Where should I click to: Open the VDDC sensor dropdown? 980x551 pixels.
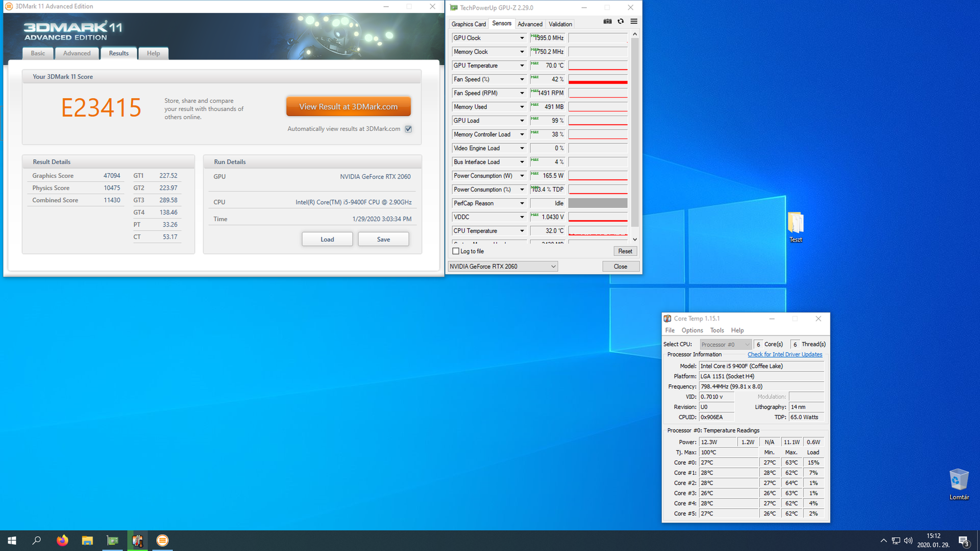point(522,217)
